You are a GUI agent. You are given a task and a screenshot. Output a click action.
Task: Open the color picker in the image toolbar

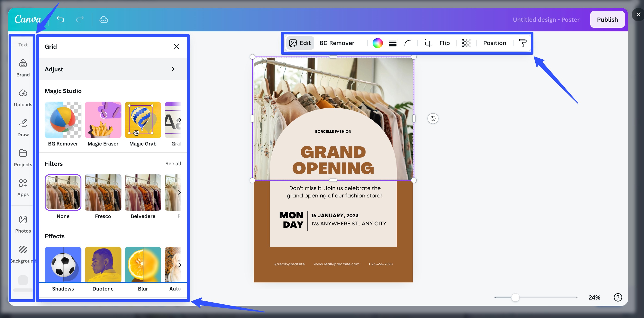coord(378,43)
